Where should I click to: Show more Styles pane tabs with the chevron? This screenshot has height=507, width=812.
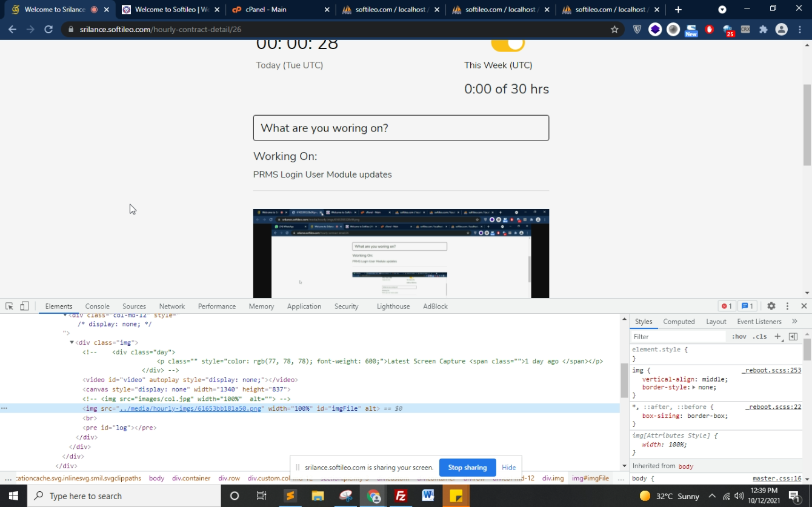tap(794, 322)
